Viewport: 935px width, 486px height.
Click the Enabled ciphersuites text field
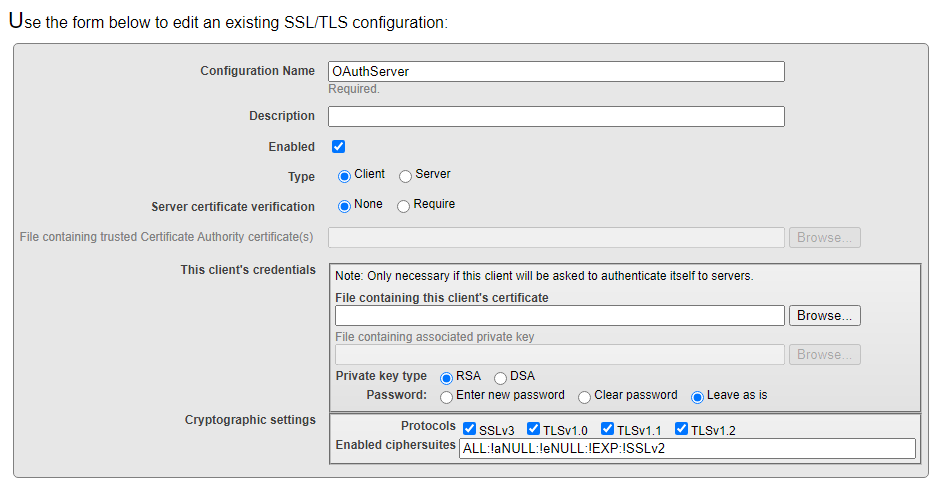pos(687,448)
